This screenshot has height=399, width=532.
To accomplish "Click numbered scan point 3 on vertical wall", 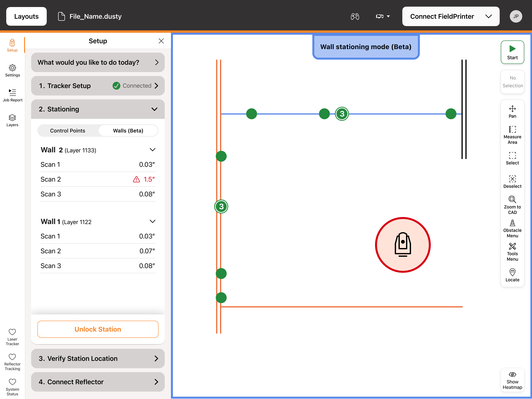I will point(221,207).
